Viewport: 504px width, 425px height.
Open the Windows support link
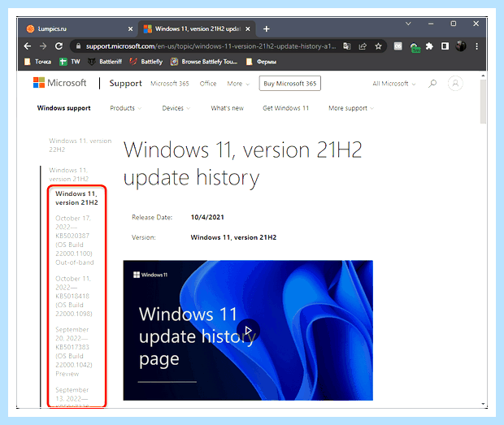point(63,108)
